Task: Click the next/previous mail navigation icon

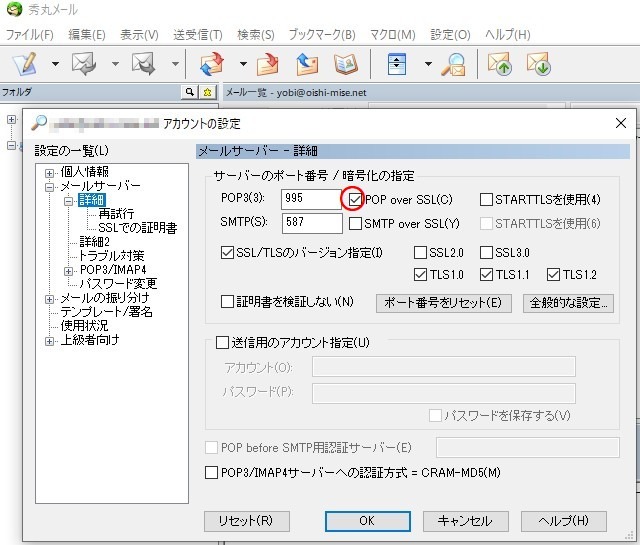Action: click(396, 64)
